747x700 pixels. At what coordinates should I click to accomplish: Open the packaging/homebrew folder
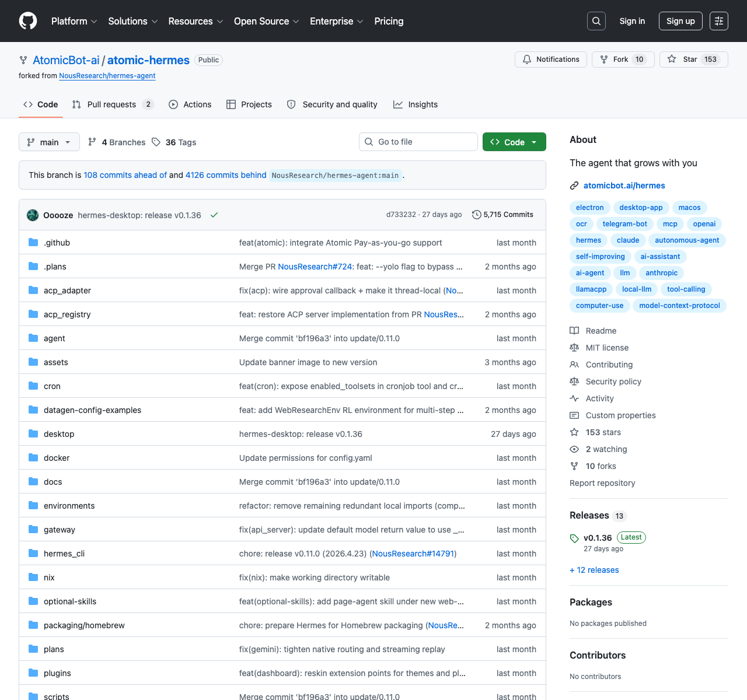click(84, 625)
